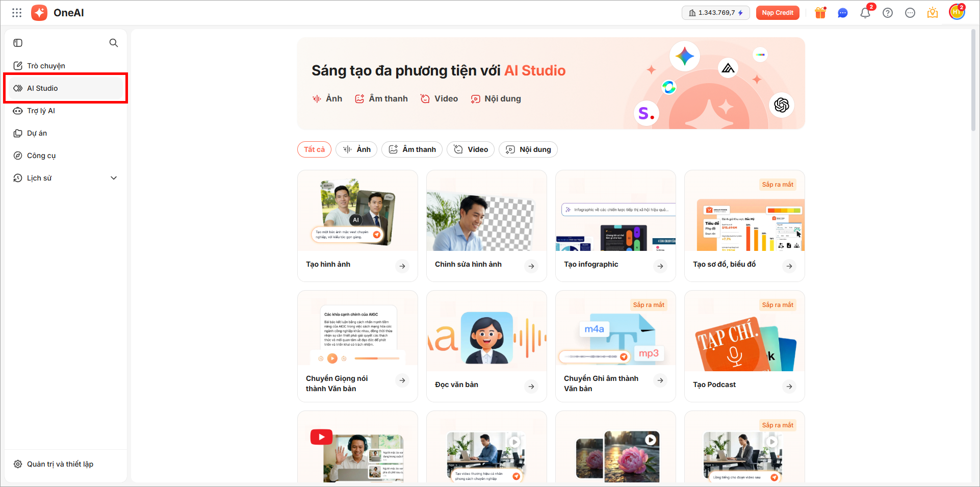The height and width of the screenshot is (487, 980).
Task: Click the Tạo sơ đồ, biểu đồ card title
Action: (725, 264)
